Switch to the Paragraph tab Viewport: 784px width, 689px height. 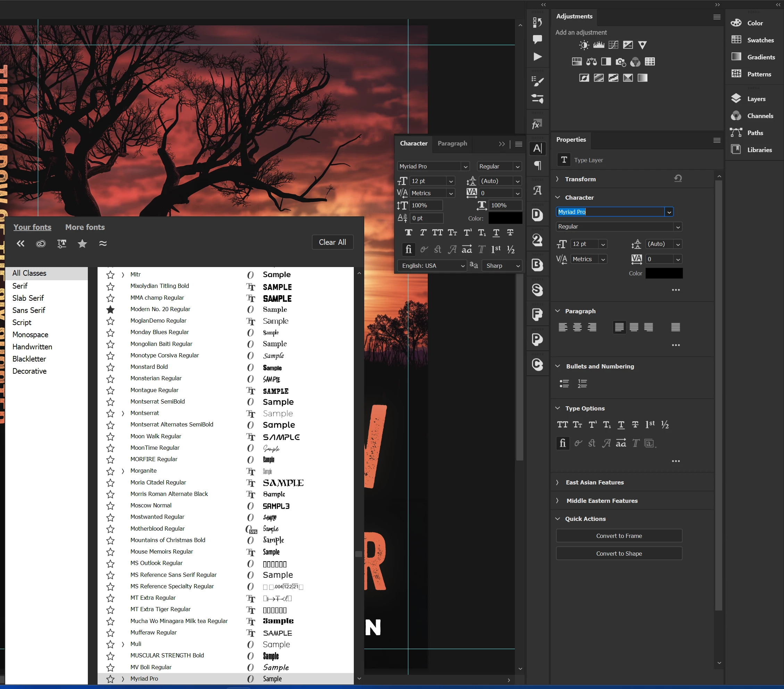pos(452,143)
